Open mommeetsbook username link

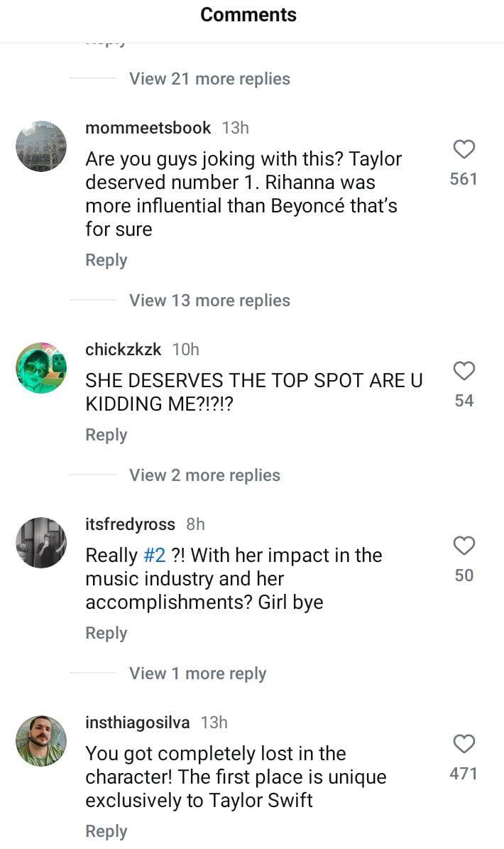click(148, 128)
